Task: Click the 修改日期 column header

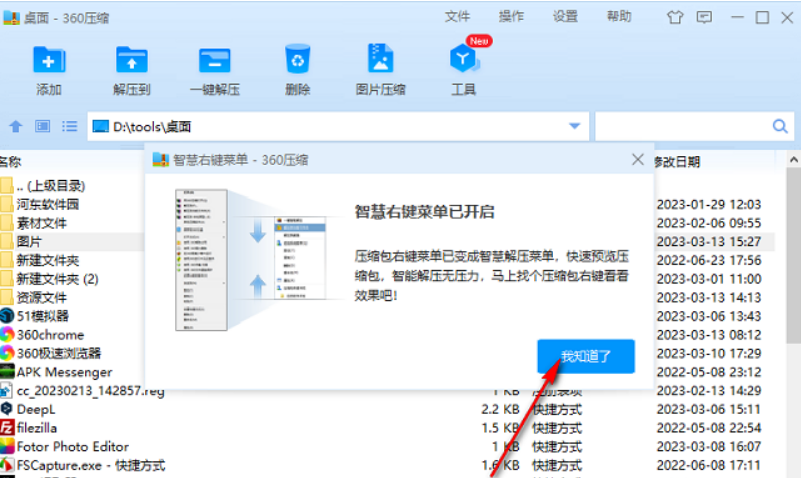Action: click(x=677, y=162)
